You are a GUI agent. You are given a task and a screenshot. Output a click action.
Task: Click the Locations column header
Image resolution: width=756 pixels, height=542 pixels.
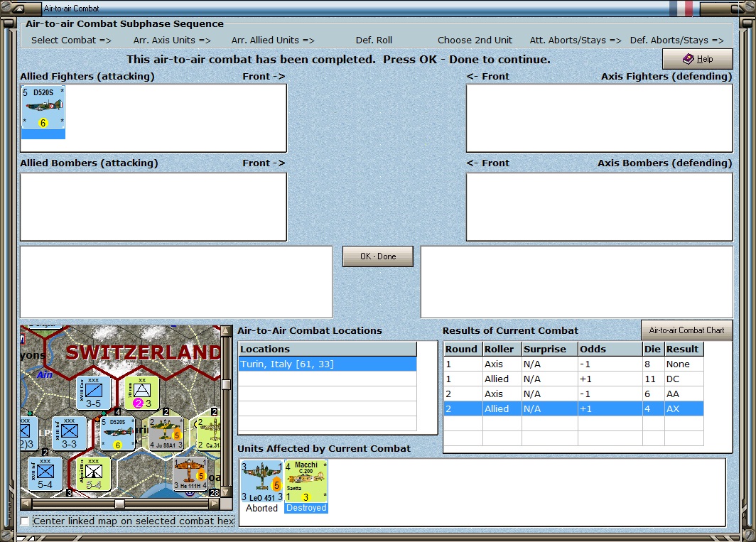point(328,349)
